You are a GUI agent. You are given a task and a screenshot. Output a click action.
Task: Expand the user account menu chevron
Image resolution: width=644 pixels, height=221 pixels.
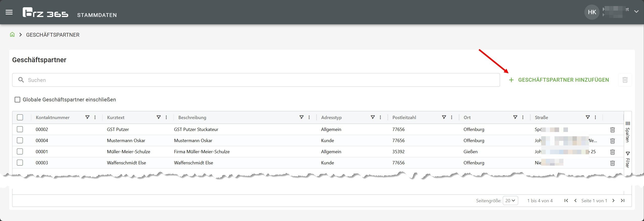[x=636, y=12]
